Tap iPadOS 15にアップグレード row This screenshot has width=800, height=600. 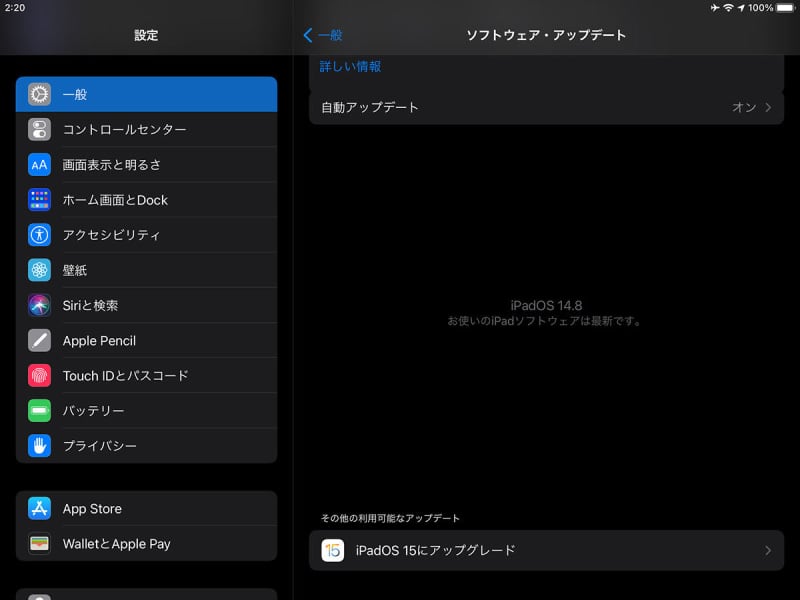pyautogui.click(x=546, y=551)
